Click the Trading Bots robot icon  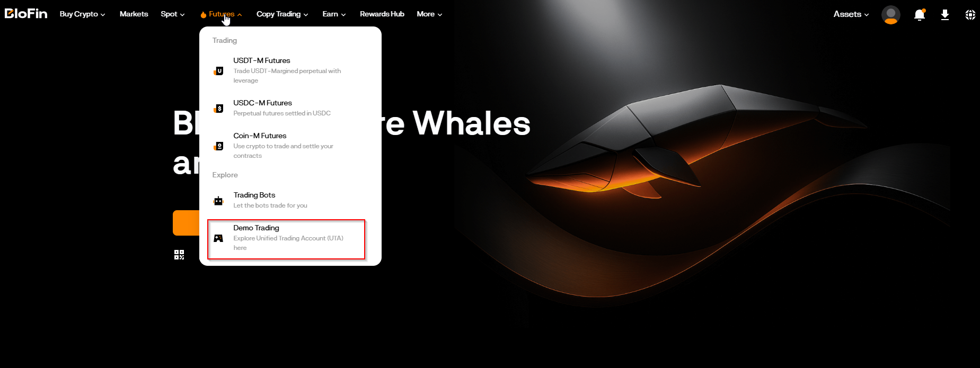click(x=218, y=201)
